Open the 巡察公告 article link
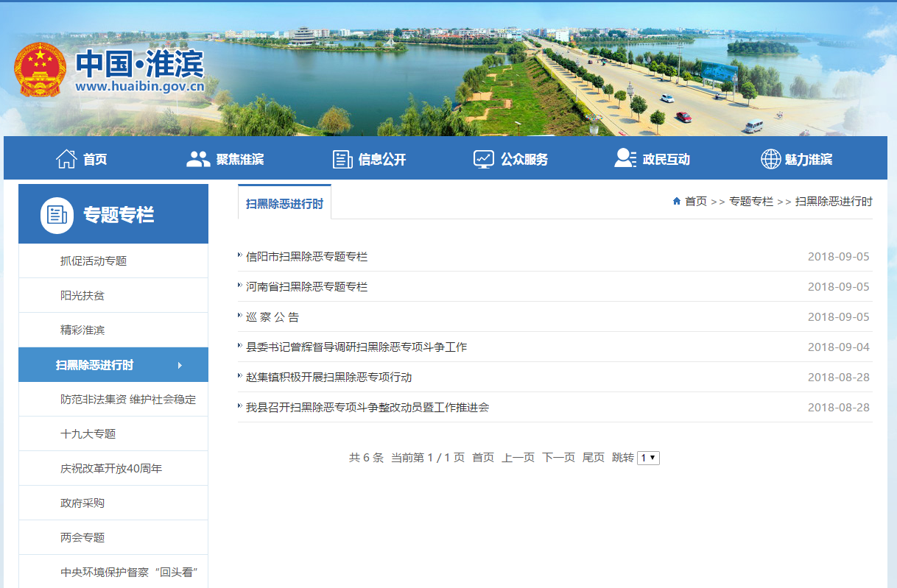 272,317
